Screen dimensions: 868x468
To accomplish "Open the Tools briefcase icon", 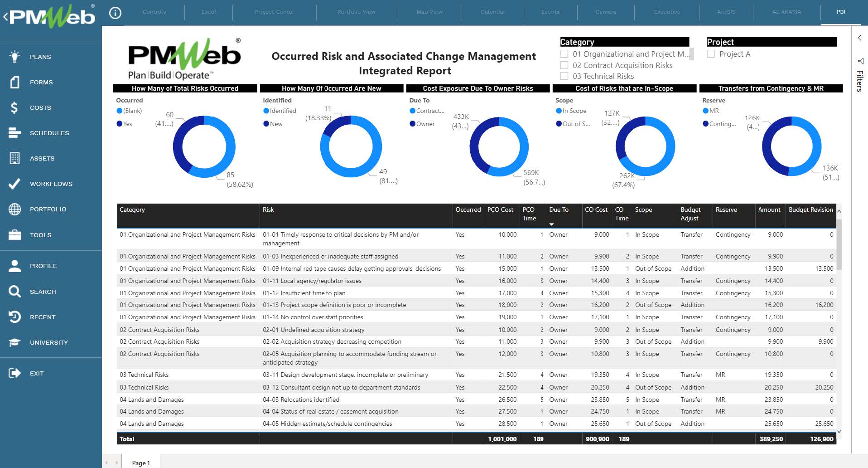I will click(x=14, y=235).
